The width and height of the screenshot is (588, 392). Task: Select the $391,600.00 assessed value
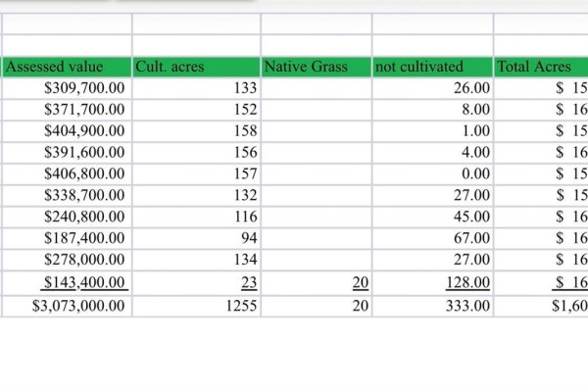click(67, 153)
